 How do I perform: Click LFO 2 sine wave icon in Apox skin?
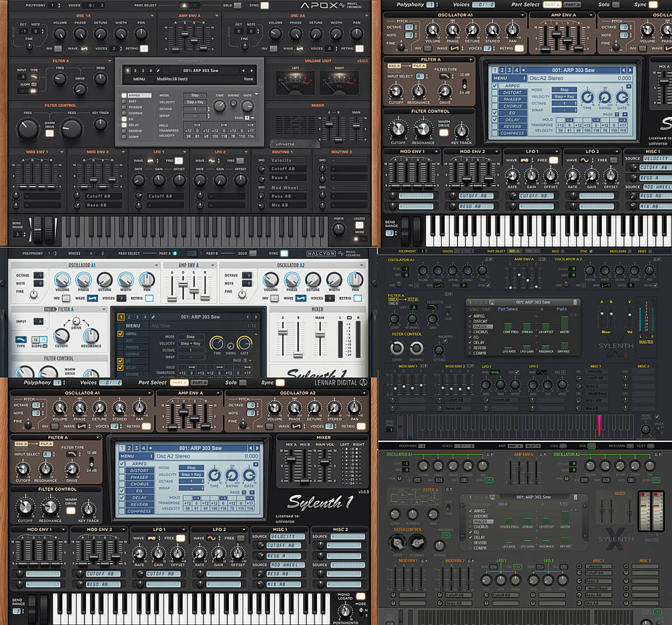[x=212, y=161]
